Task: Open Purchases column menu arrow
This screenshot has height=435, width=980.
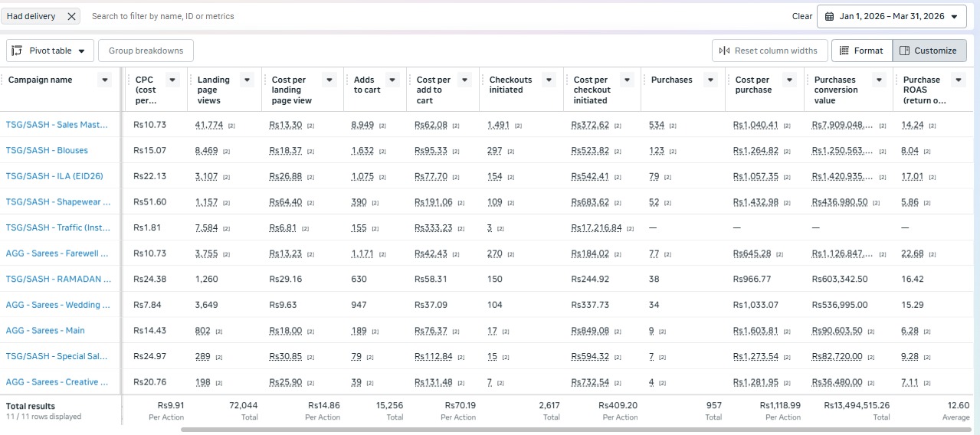Action: click(x=710, y=80)
